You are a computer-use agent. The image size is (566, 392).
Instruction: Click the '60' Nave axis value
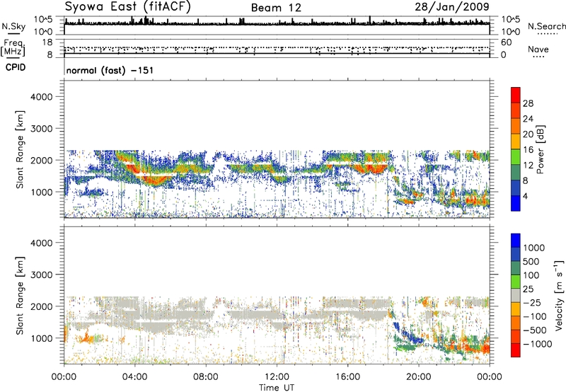coord(506,42)
